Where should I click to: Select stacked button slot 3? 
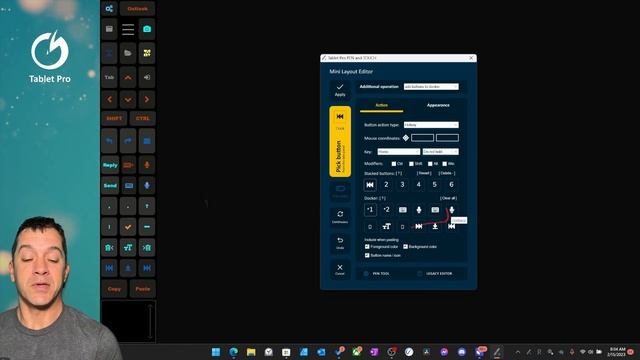402,185
